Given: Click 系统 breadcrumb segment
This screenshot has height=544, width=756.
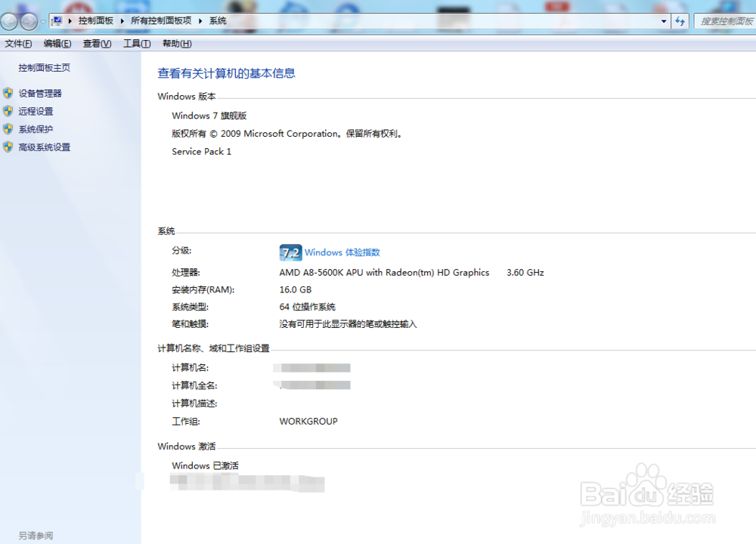Looking at the screenshot, I should 218,20.
